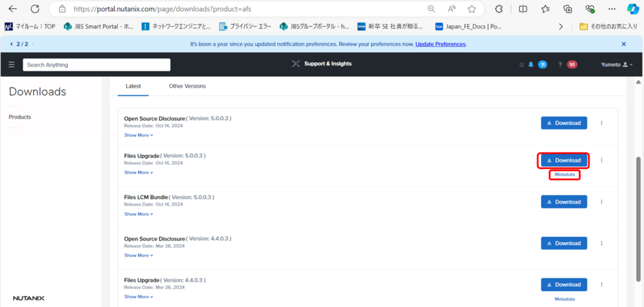View site information via the lock icon

[x=62, y=9]
